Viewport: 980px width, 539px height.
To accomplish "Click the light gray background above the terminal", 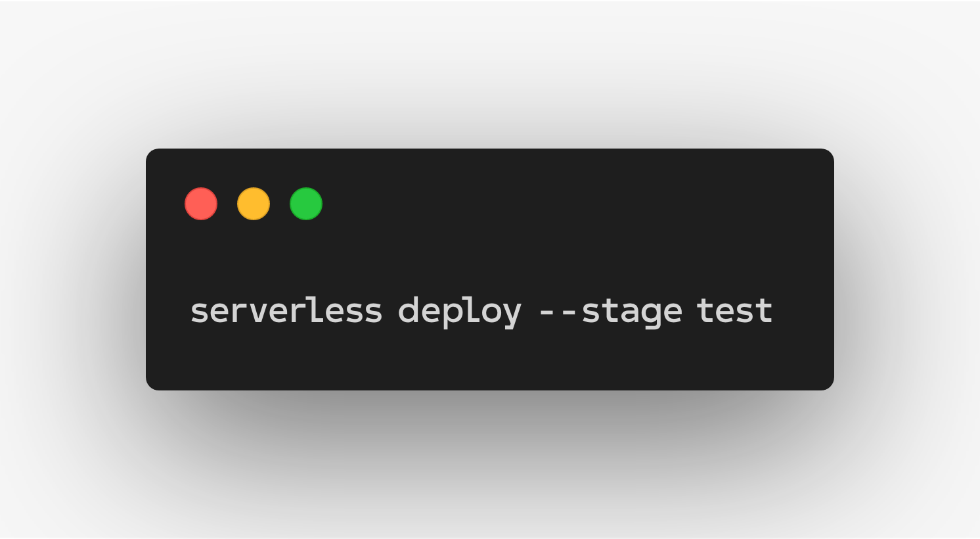I will click(489, 72).
